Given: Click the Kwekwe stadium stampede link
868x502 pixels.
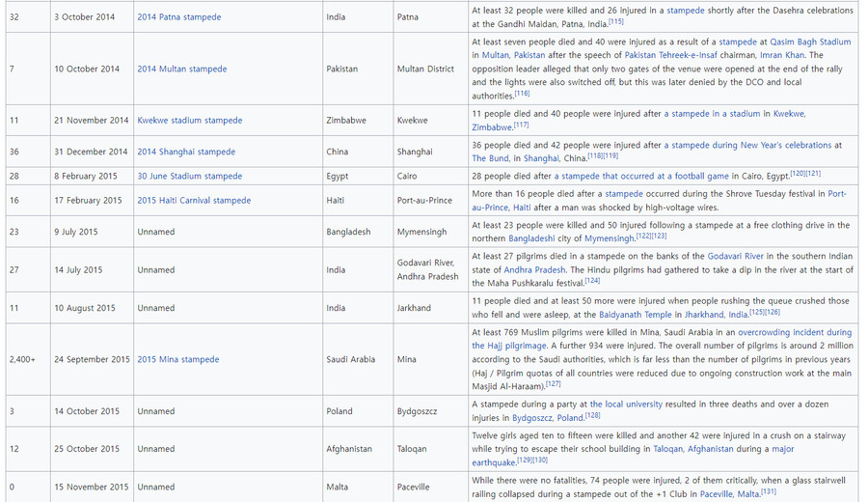Looking at the screenshot, I should [x=189, y=121].
